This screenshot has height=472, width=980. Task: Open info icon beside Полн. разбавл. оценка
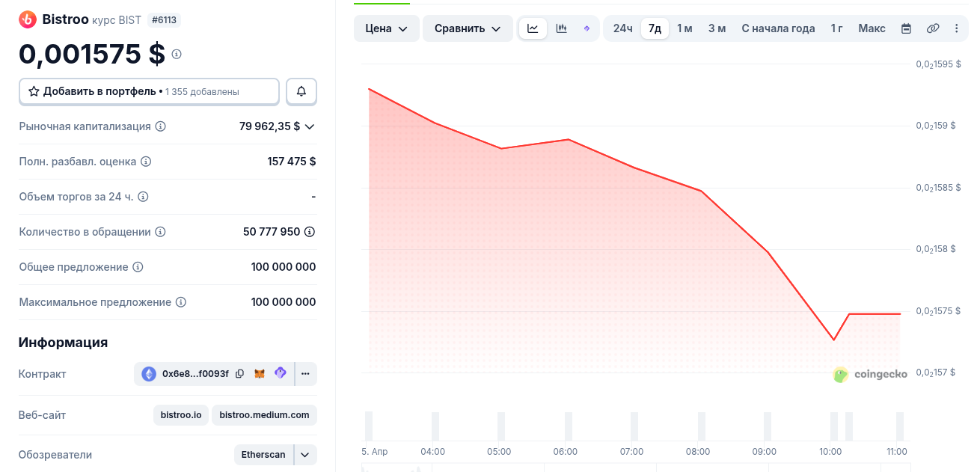pos(146,162)
